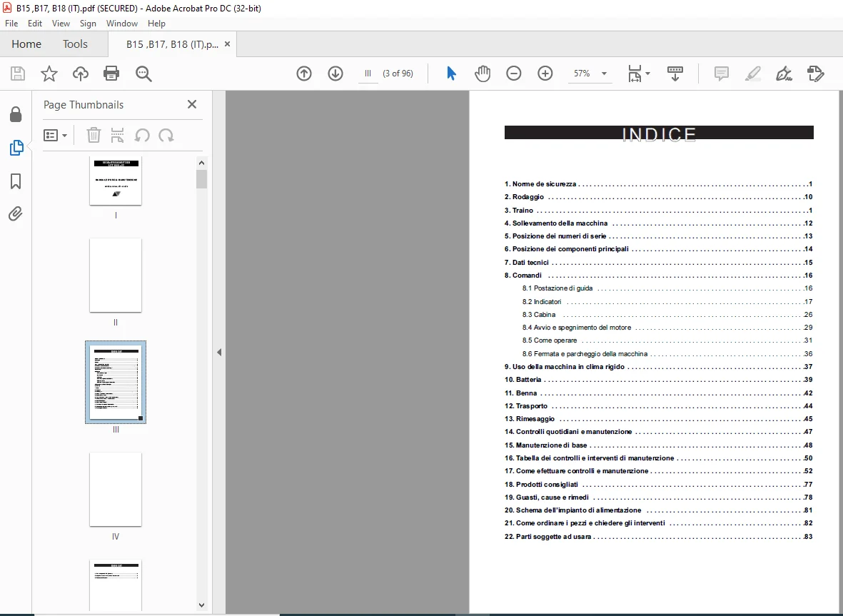843x616 pixels.
Task: Open the Window menu
Action: click(x=122, y=24)
